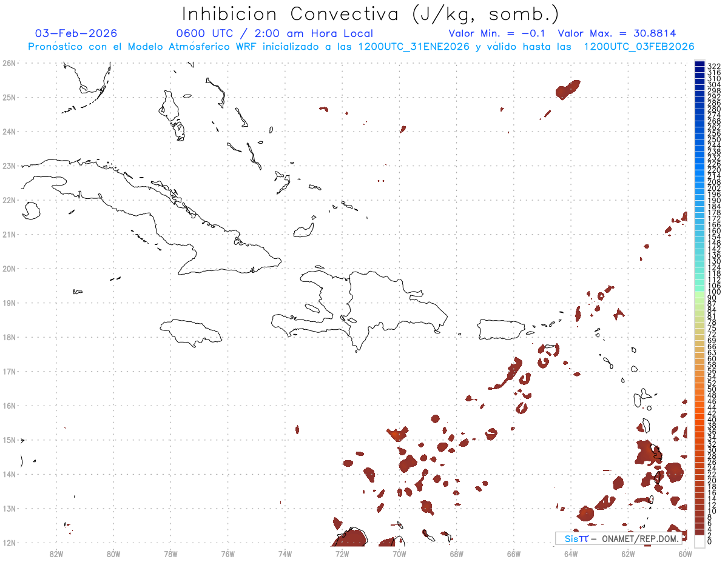
Task: Click the "78W" longitude label
Action: (x=170, y=553)
